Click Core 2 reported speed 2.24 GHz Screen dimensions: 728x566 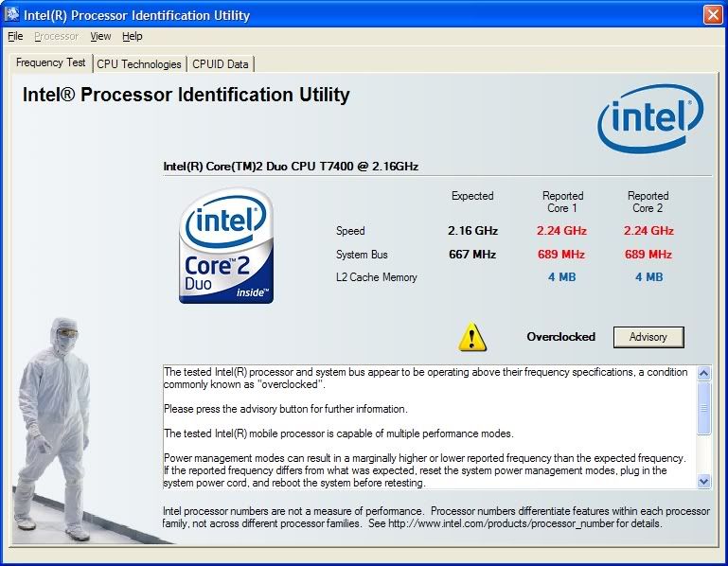point(648,231)
